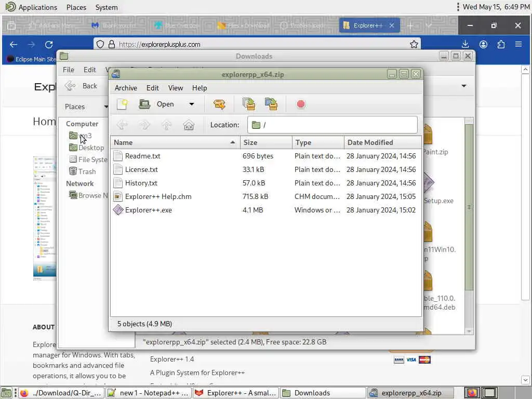Sort by the Date Modified column header
532x399 pixels.
pyautogui.click(x=383, y=142)
